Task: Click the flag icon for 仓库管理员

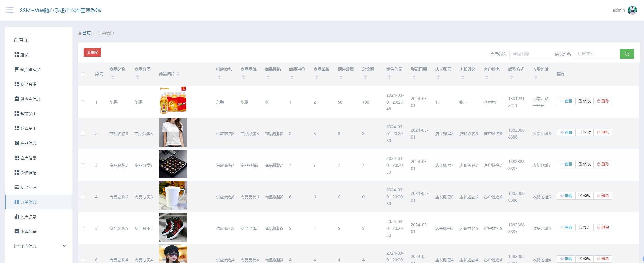Action: tap(17, 69)
